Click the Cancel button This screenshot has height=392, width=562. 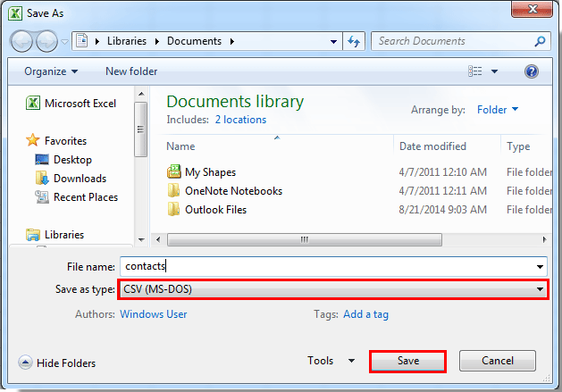[498, 361]
